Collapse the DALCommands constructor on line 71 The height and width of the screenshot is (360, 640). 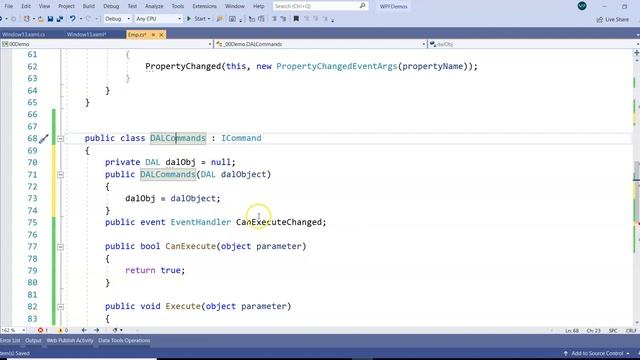point(60,175)
